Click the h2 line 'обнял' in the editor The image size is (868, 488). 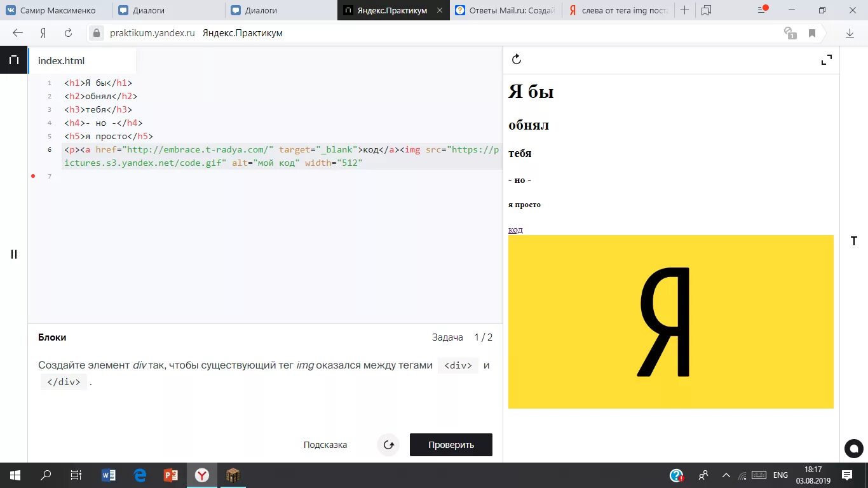coord(100,96)
